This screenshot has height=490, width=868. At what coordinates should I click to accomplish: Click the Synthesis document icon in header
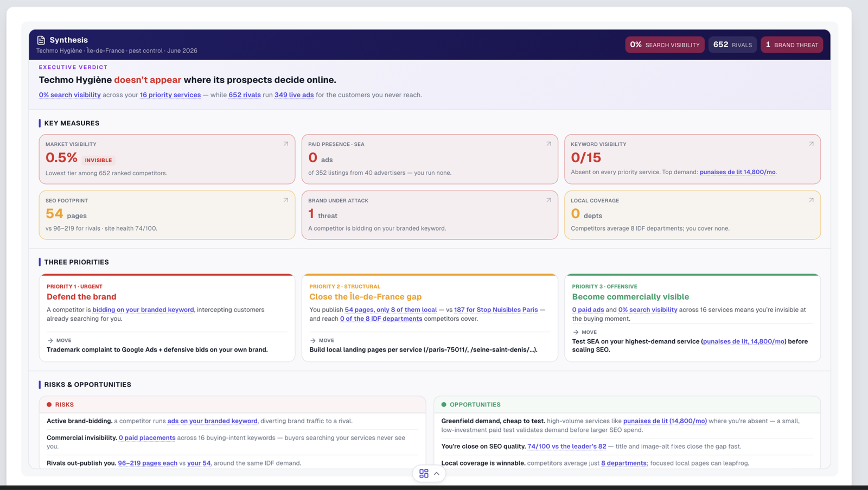coord(41,40)
